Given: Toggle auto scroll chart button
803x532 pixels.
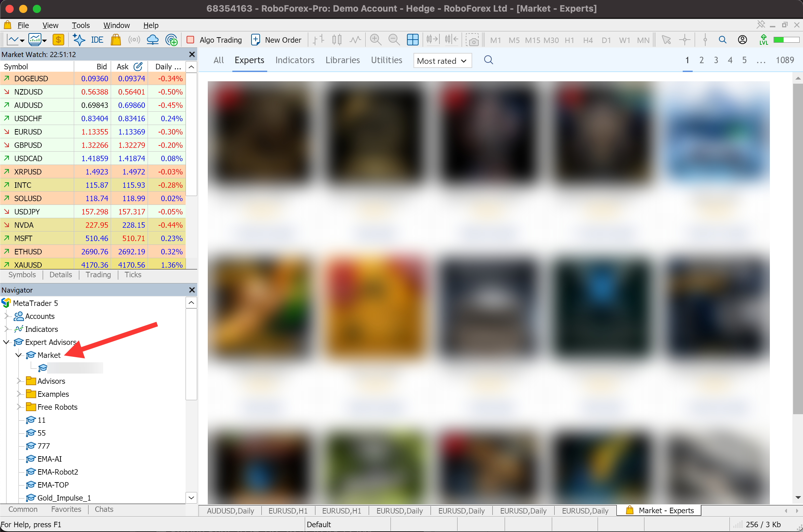Looking at the screenshot, I should point(432,40).
